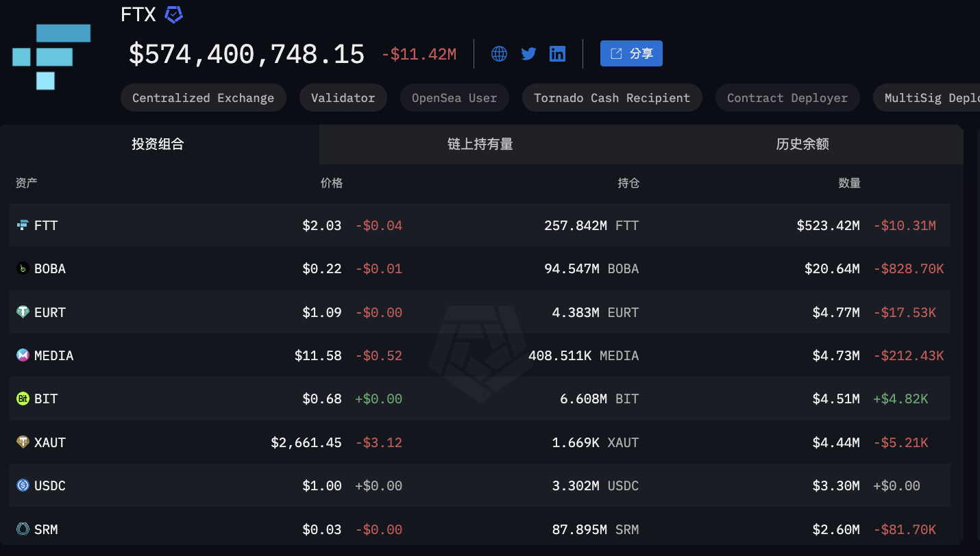Click the 分享 share button
The height and width of the screenshot is (556, 980).
point(631,53)
